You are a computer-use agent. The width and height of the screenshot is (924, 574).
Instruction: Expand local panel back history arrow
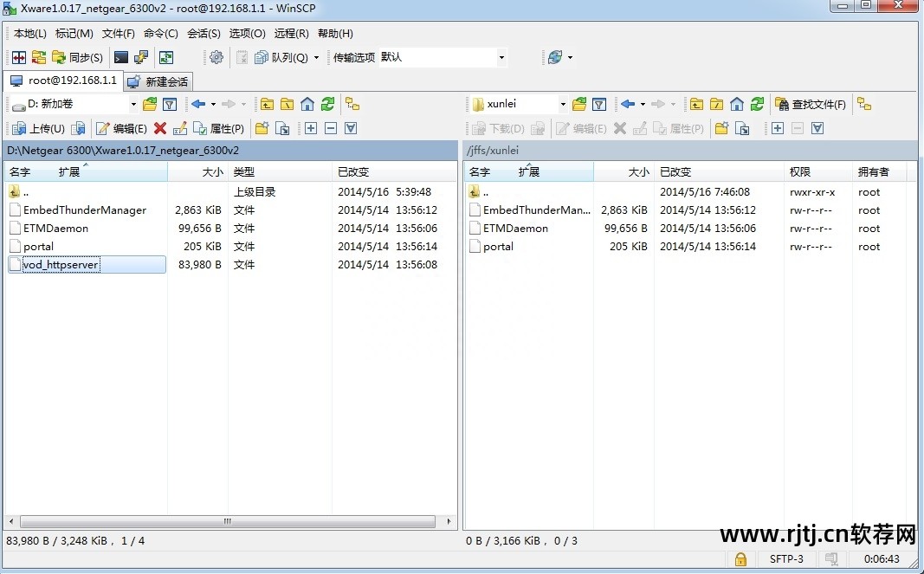(x=213, y=104)
